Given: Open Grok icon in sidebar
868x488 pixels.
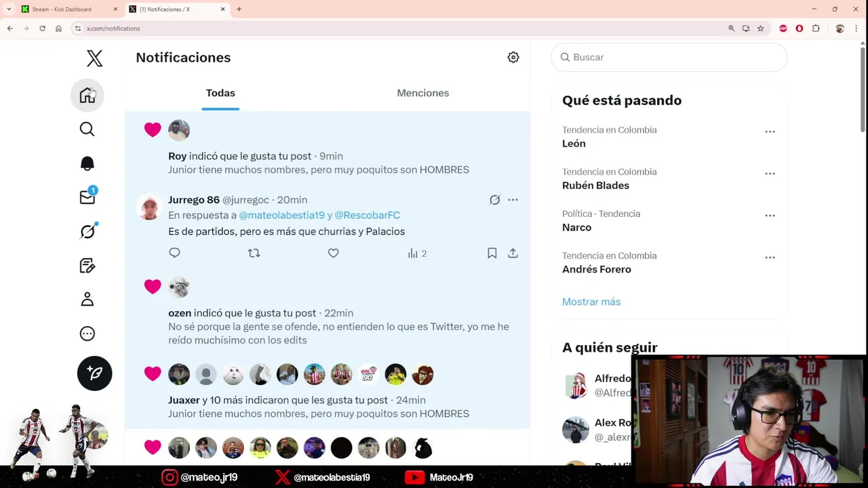Looking at the screenshot, I should tap(87, 231).
